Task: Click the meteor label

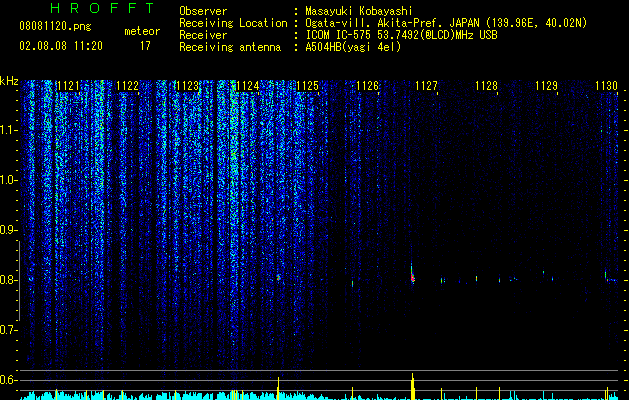Action: coord(142,31)
